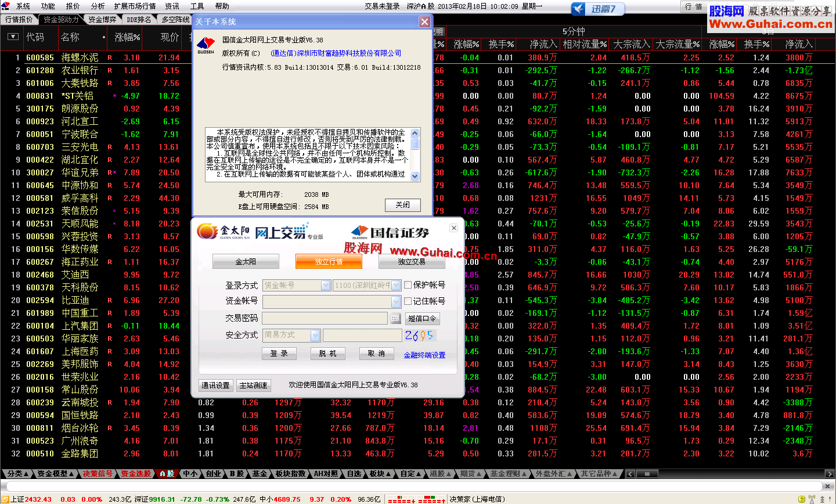Select the 独立交易 button

pyautogui.click(x=412, y=262)
